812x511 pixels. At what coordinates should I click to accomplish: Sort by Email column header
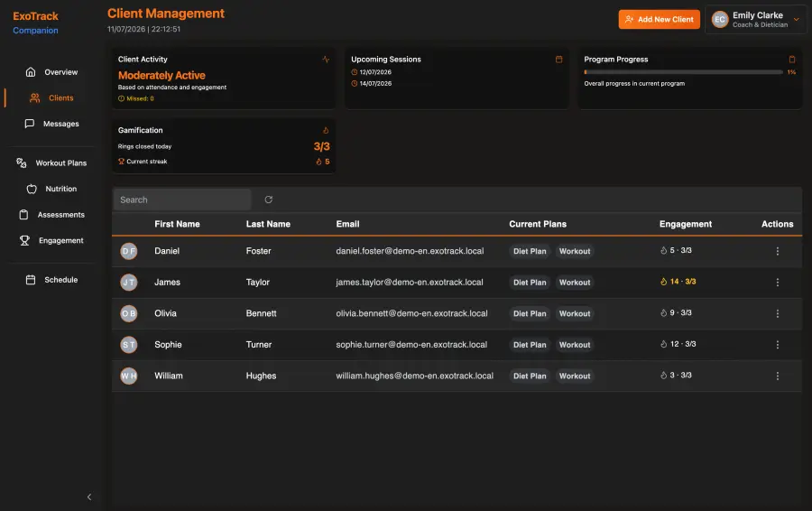pos(347,224)
